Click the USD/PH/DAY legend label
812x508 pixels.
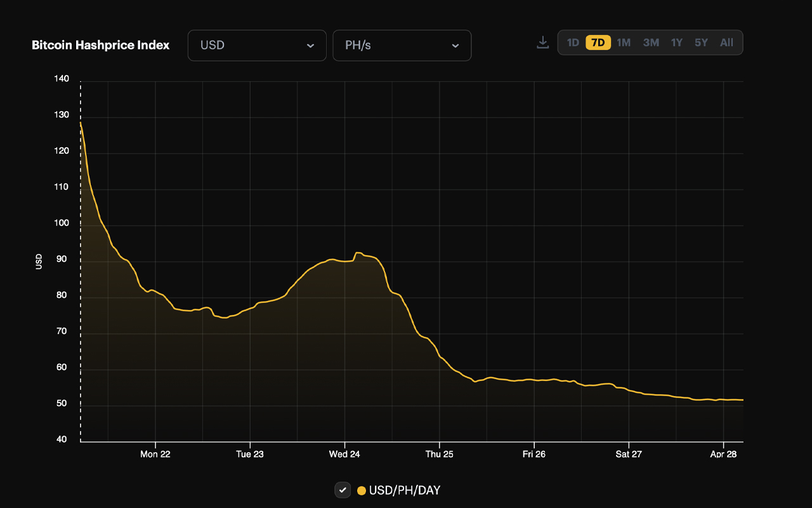coord(405,490)
